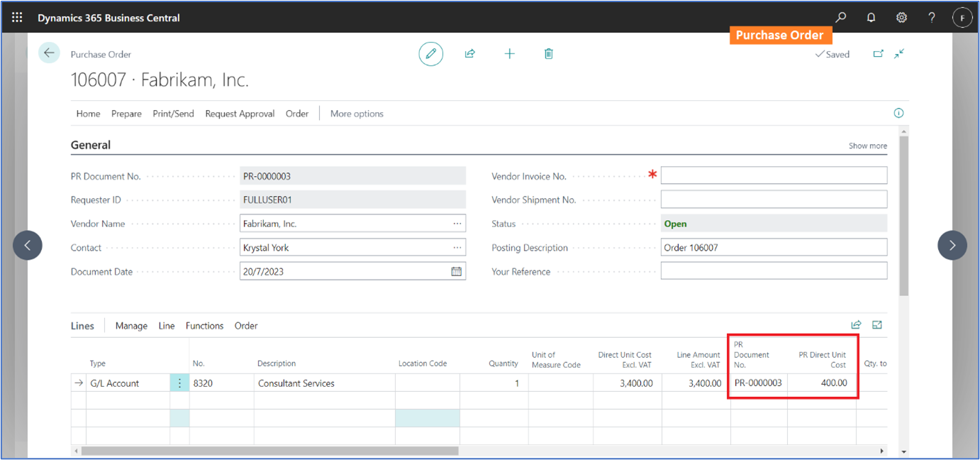This screenshot has height=460, width=980.
Task: Share the Lines section
Action: tap(856, 325)
